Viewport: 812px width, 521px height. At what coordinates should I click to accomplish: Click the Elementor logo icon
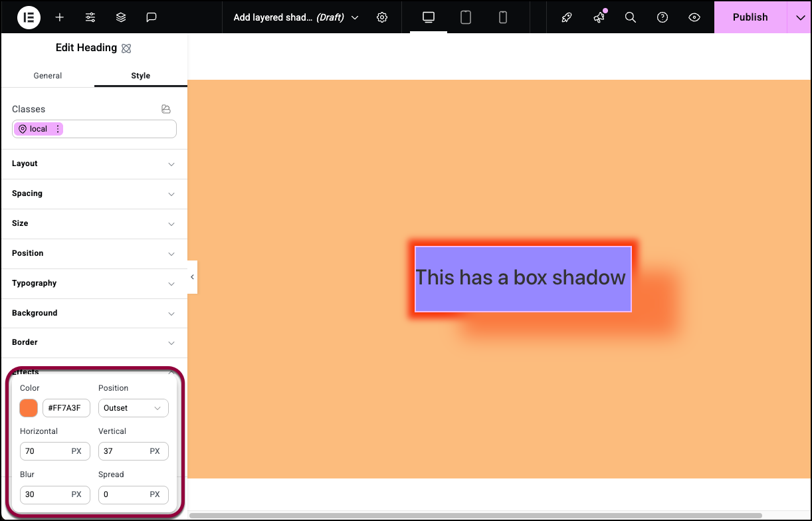tap(29, 17)
